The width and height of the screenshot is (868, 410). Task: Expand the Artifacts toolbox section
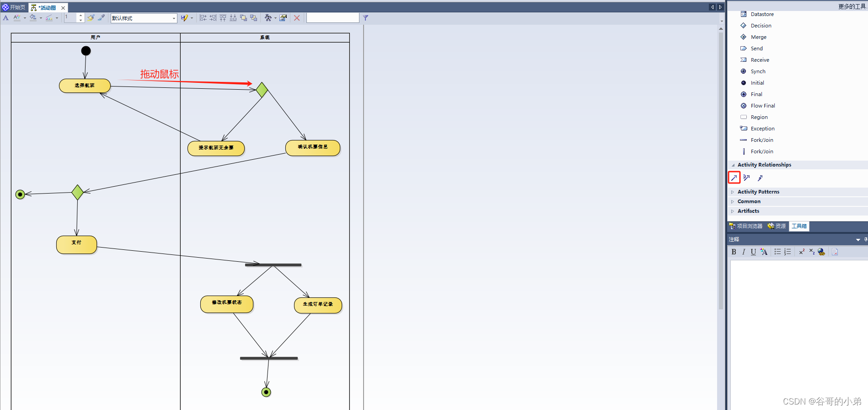733,211
